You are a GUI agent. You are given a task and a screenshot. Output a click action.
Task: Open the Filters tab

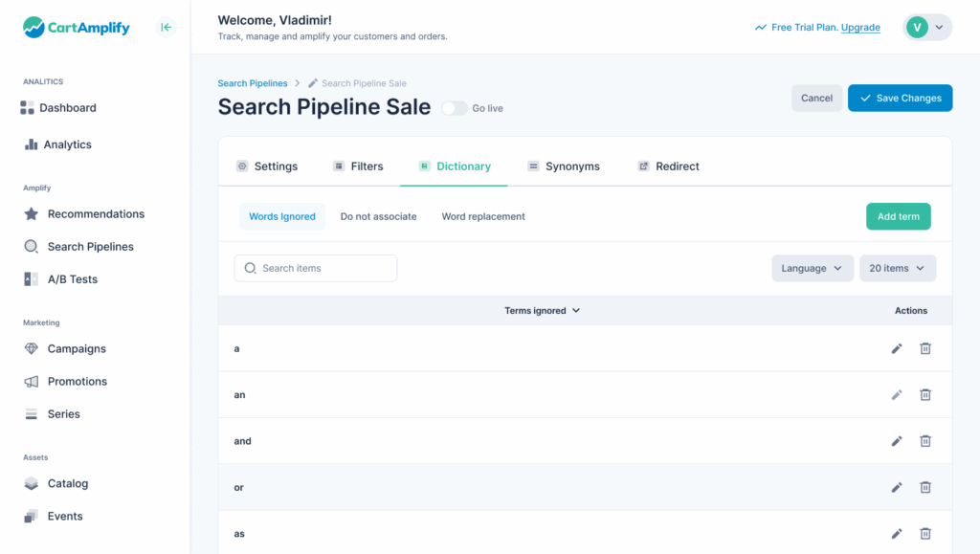pos(358,166)
